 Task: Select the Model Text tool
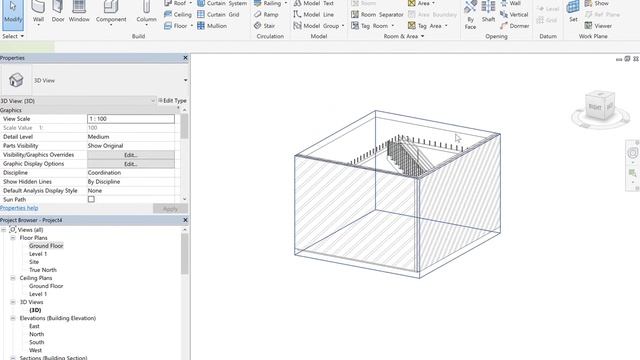(x=313, y=3)
